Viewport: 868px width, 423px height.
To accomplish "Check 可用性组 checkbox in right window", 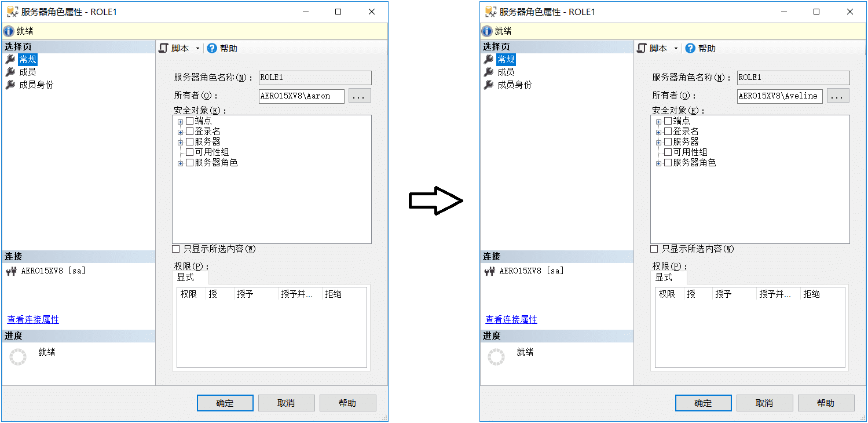I will (x=668, y=152).
